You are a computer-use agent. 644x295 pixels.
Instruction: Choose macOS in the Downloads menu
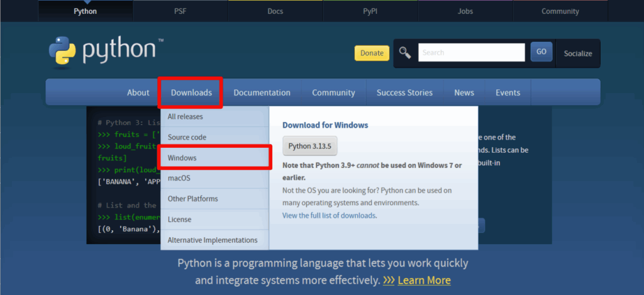(214, 178)
